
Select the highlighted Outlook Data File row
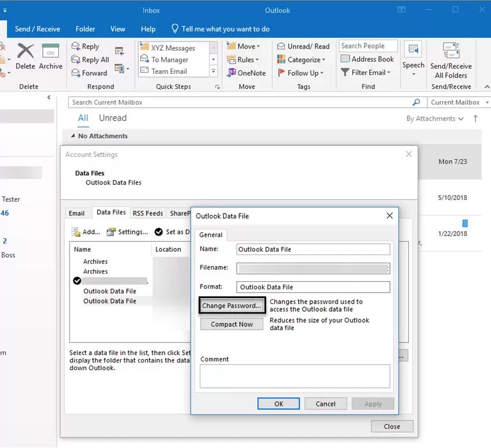tap(110, 301)
